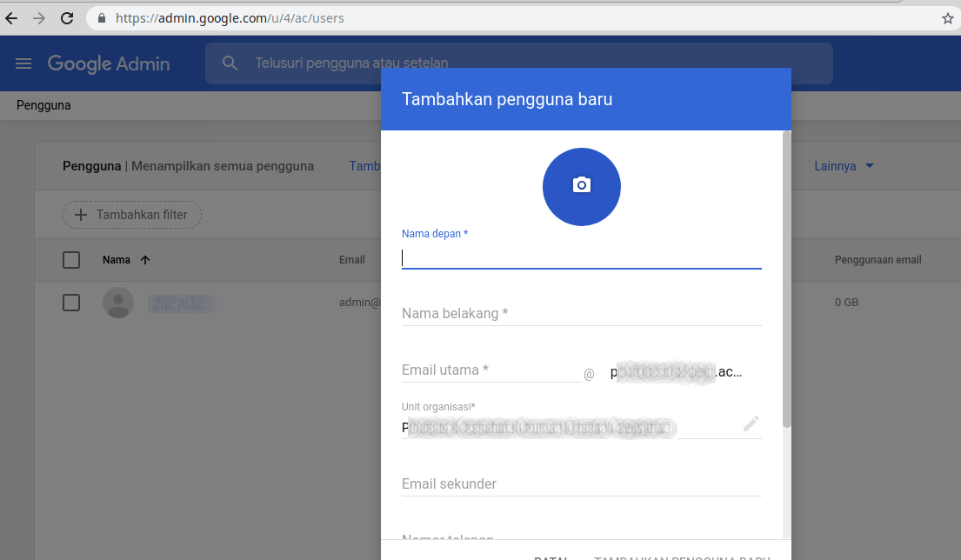
Task: Toggle the select-all users checkbox
Action: coord(71,260)
